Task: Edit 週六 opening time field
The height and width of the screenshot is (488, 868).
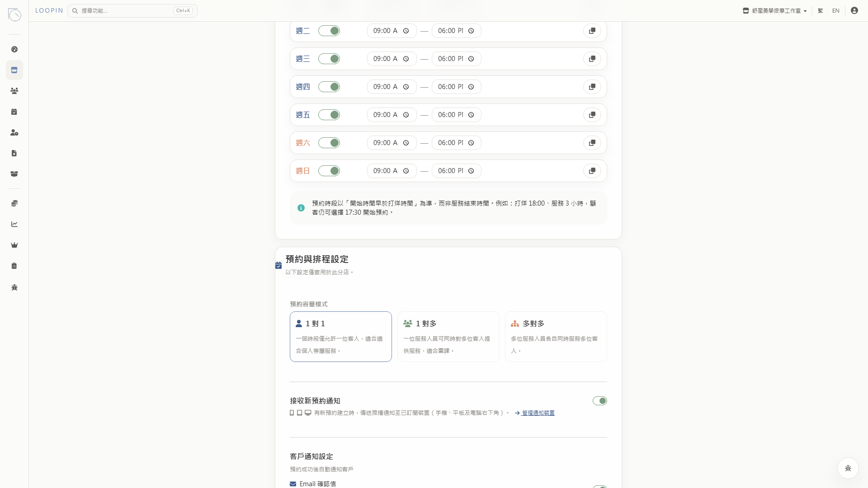Action: coord(392,143)
